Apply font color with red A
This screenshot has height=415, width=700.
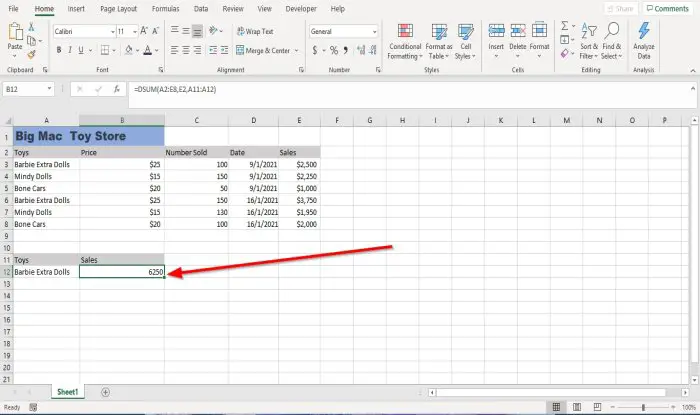tap(147, 50)
